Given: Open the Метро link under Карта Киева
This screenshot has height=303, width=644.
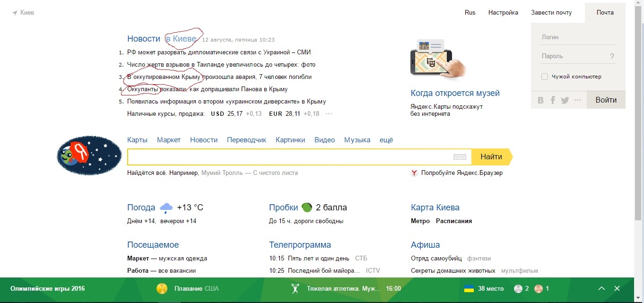Looking at the screenshot, I should (420, 221).
